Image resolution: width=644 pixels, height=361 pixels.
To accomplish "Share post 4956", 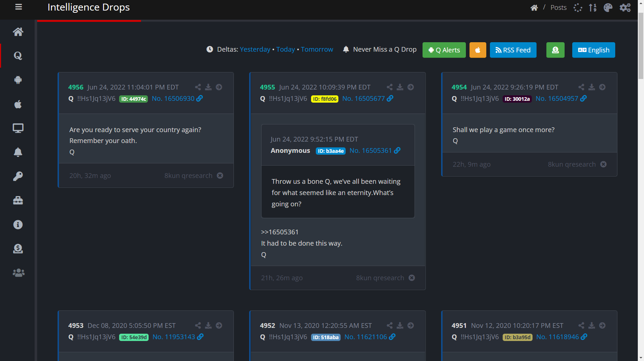I will click(198, 87).
